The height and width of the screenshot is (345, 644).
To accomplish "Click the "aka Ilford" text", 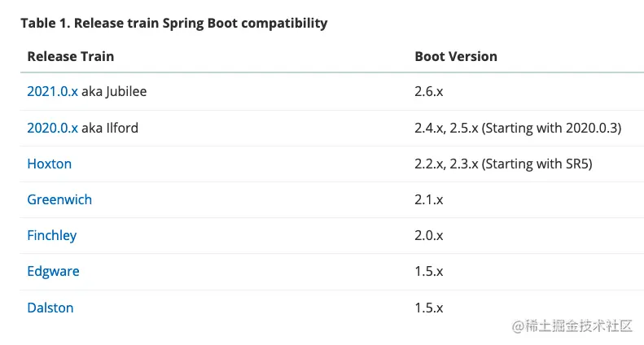I will (x=110, y=128).
